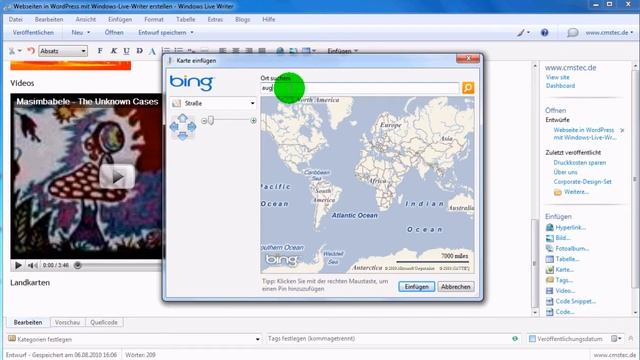Zoom in the map with plus icon
Image resolution: width=640 pixels, height=360 pixels.
tap(253, 121)
